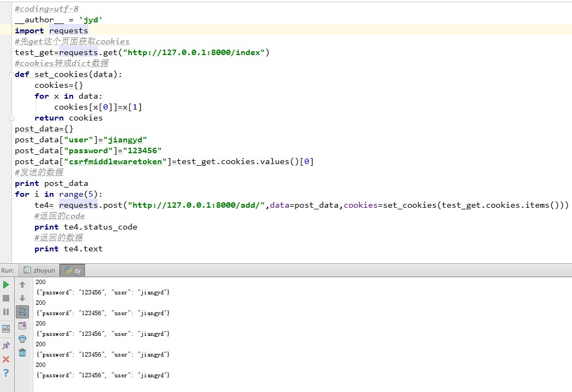Rerun the zy script with green play button
Screen dimensions: 572x392
[x=6, y=285]
